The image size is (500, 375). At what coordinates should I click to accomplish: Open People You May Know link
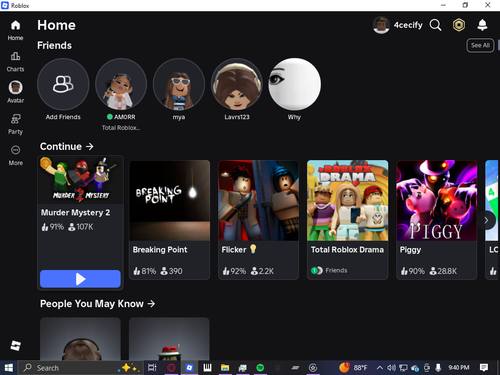click(97, 304)
